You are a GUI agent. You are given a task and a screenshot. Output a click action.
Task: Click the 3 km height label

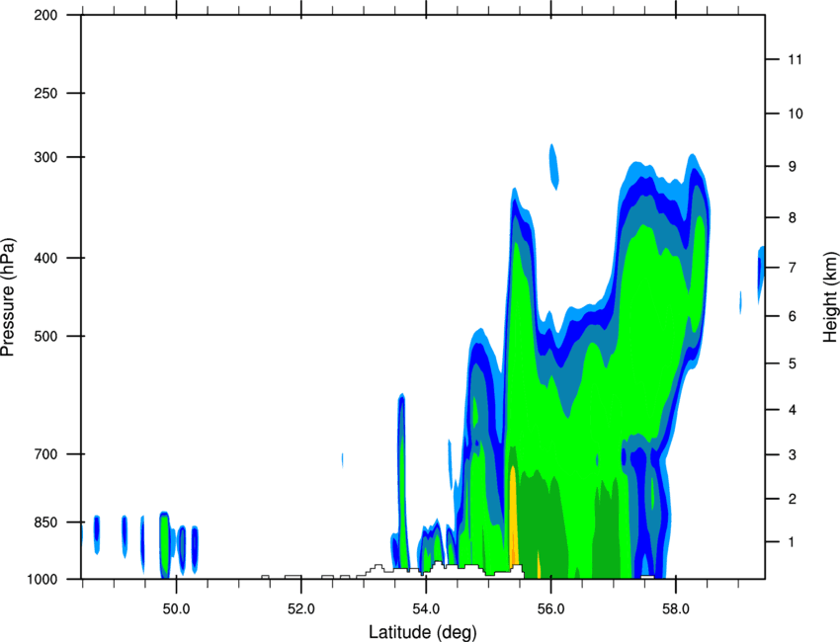click(x=792, y=455)
